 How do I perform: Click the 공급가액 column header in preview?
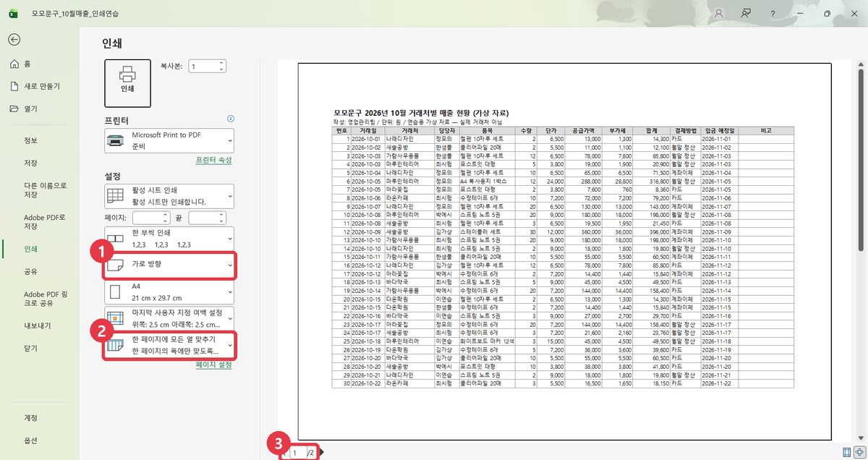(x=583, y=131)
